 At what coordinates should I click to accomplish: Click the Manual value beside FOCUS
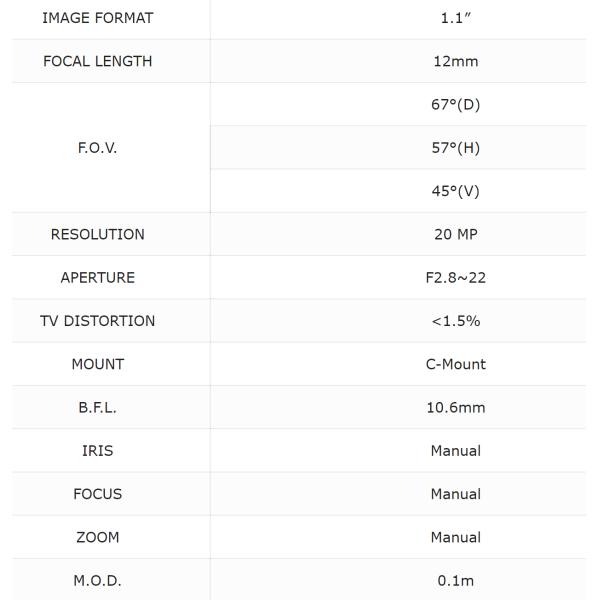tap(456, 494)
